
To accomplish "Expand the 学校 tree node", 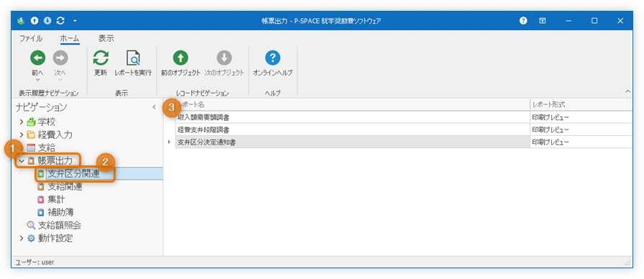I will [x=22, y=122].
